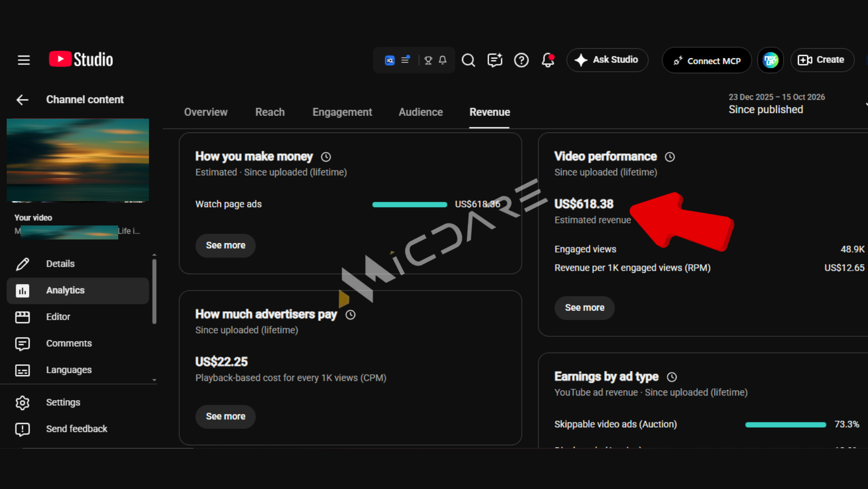The image size is (868, 489).
Task: Open the Help question mark icon
Action: pyautogui.click(x=521, y=60)
